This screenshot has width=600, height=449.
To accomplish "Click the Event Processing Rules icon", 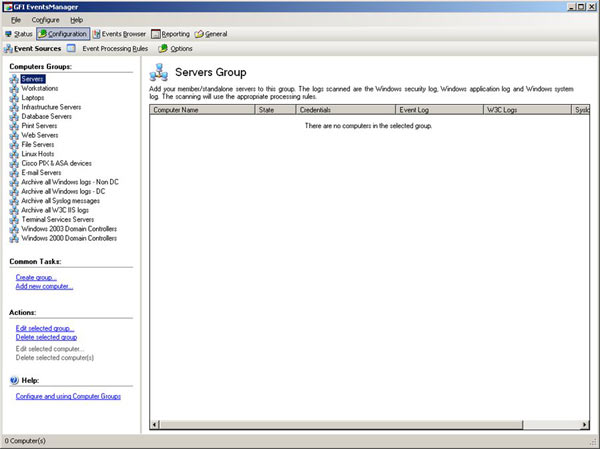I will [x=71, y=48].
